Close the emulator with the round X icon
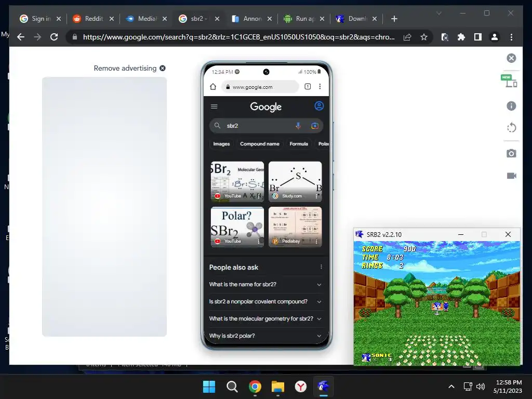Viewport: 532px width, 399px height. [x=511, y=58]
